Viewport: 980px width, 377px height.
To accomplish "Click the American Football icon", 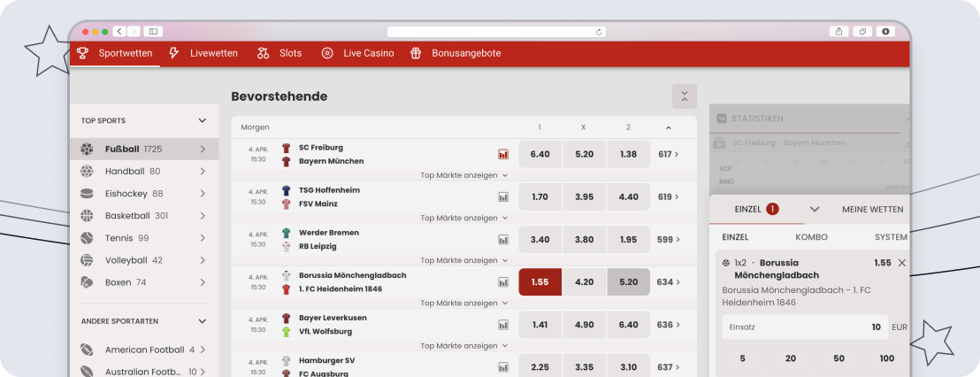I will [87, 350].
